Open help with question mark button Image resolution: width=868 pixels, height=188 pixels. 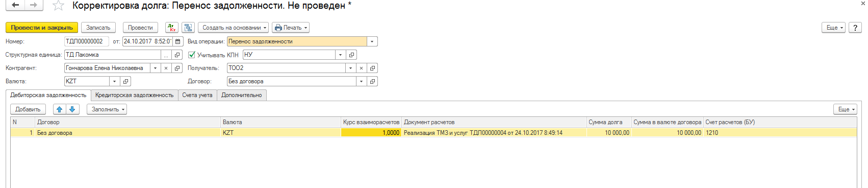click(855, 28)
